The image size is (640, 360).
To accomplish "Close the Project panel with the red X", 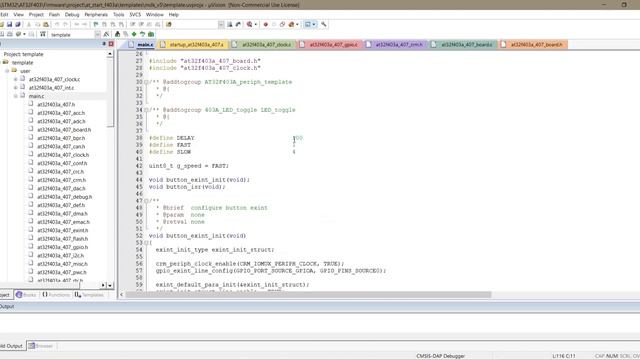I will (x=111, y=44).
